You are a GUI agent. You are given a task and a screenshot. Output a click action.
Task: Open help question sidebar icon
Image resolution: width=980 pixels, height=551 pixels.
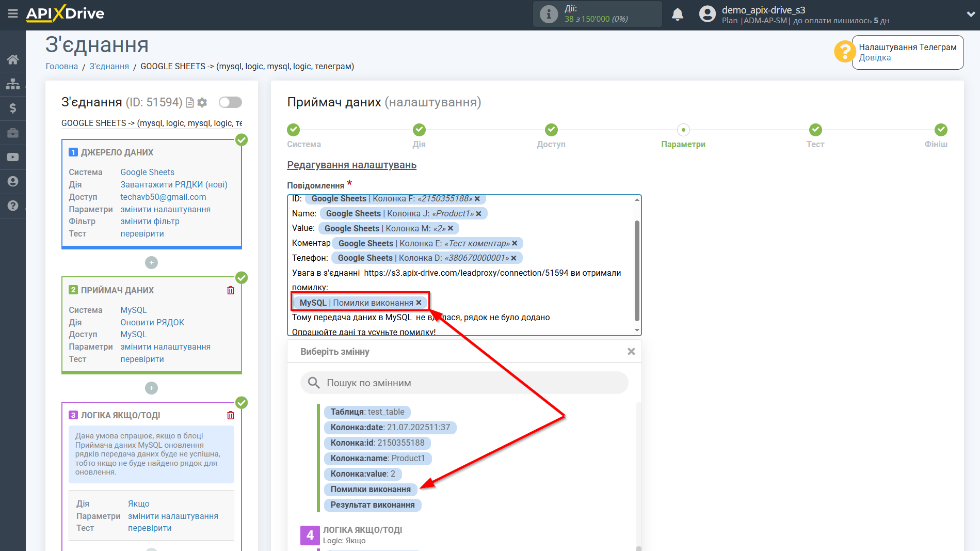pyautogui.click(x=13, y=206)
